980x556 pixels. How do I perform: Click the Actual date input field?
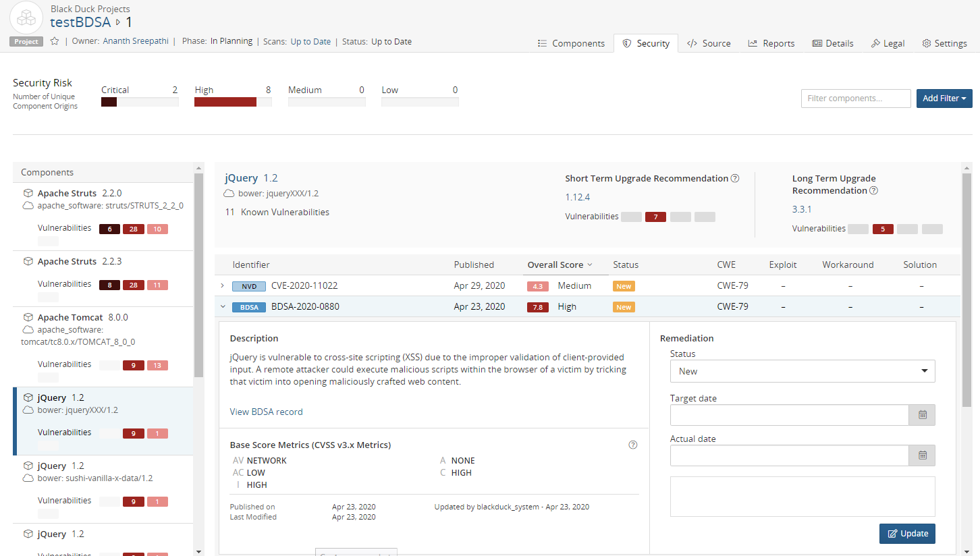[790, 455]
